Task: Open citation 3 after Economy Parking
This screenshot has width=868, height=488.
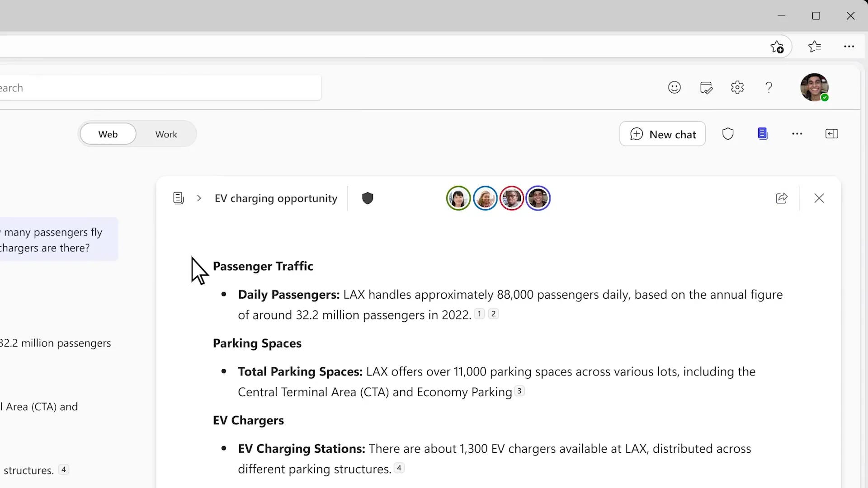Action: coord(519,391)
